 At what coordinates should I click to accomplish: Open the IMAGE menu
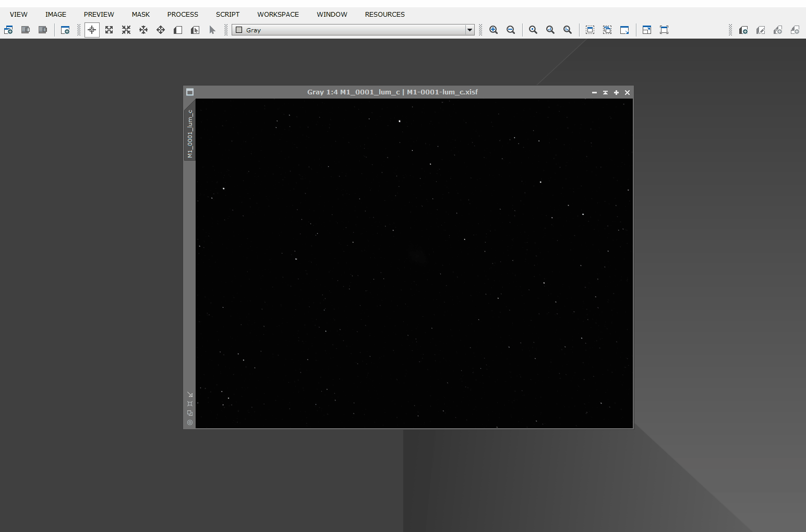(x=56, y=14)
